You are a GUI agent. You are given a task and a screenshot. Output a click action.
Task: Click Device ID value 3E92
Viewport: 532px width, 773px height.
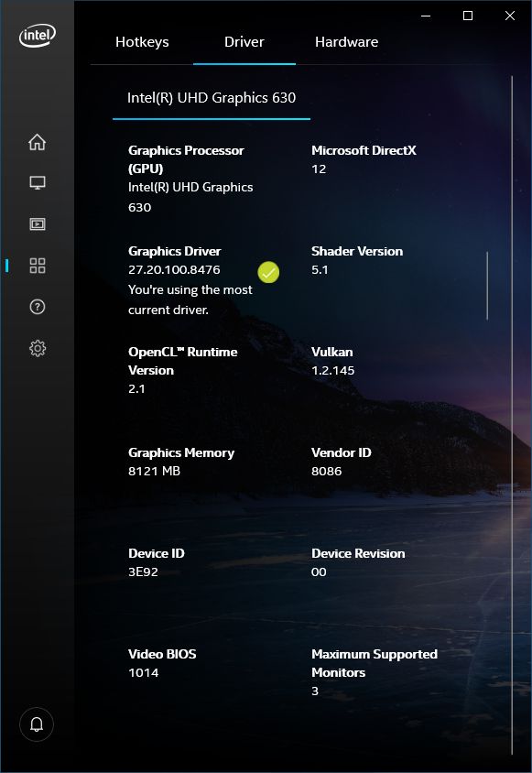tap(143, 572)
